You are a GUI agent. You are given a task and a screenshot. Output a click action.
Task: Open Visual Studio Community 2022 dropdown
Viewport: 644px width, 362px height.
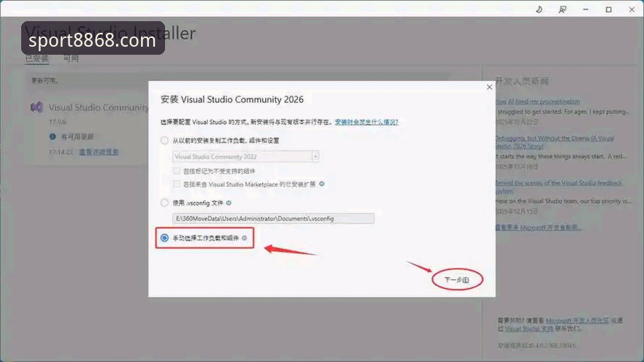(245, 156)
